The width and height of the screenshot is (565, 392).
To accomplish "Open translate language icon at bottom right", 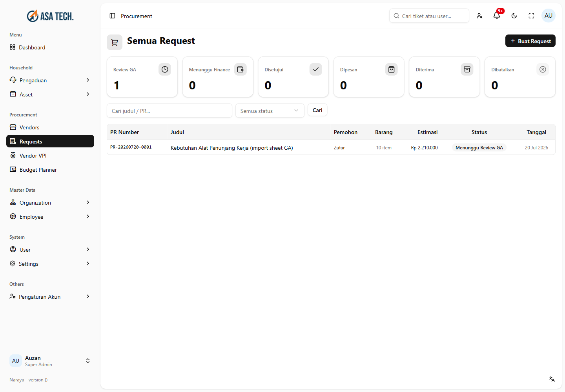I will point(552,379).
